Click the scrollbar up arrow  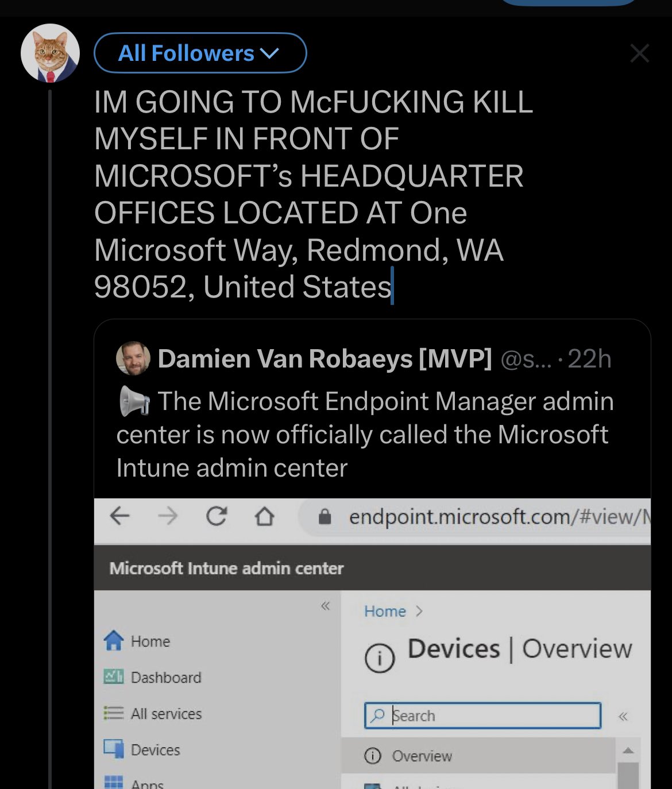point(628,751)
